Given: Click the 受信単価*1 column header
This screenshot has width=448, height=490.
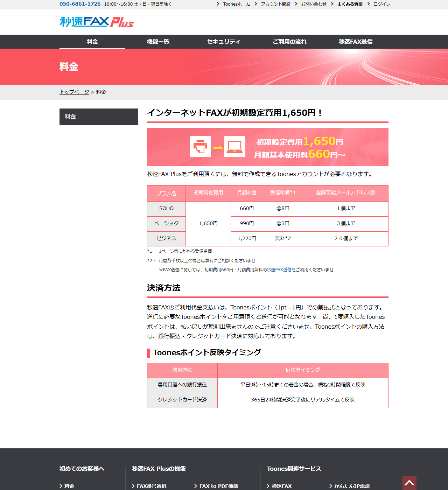Looking at the screenshot, I should tap(283, 193).
